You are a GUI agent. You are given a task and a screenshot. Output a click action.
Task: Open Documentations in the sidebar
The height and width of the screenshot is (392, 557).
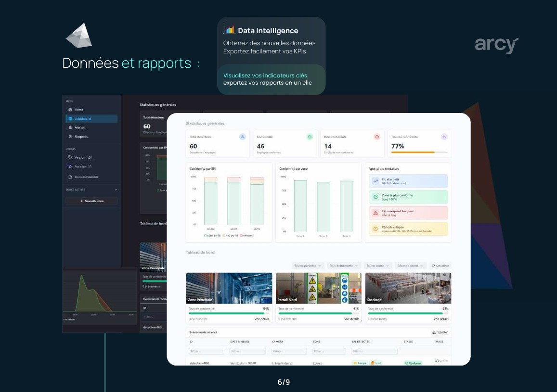86,177
